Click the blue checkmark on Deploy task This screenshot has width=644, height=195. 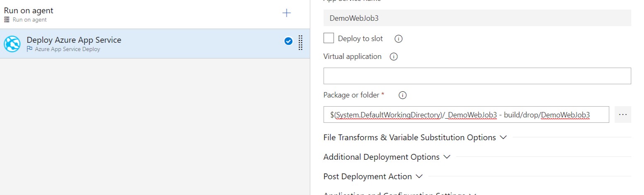289,41
